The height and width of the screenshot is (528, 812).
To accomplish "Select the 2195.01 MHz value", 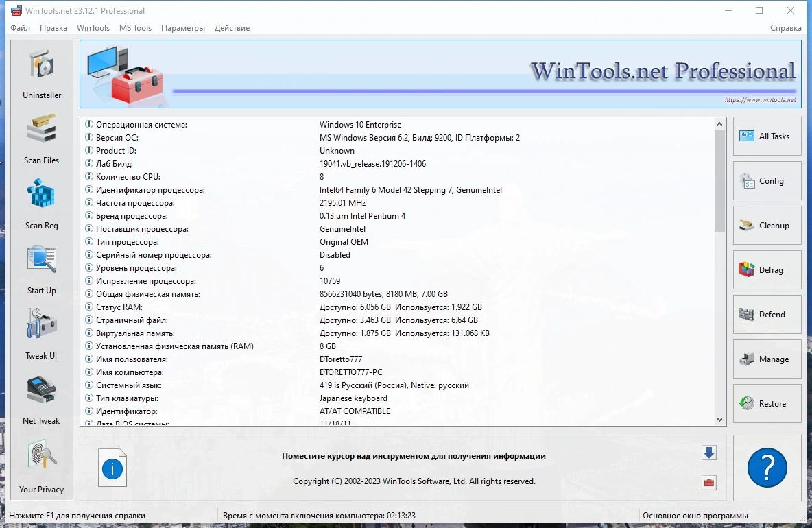I will click(x=342, y=203).
